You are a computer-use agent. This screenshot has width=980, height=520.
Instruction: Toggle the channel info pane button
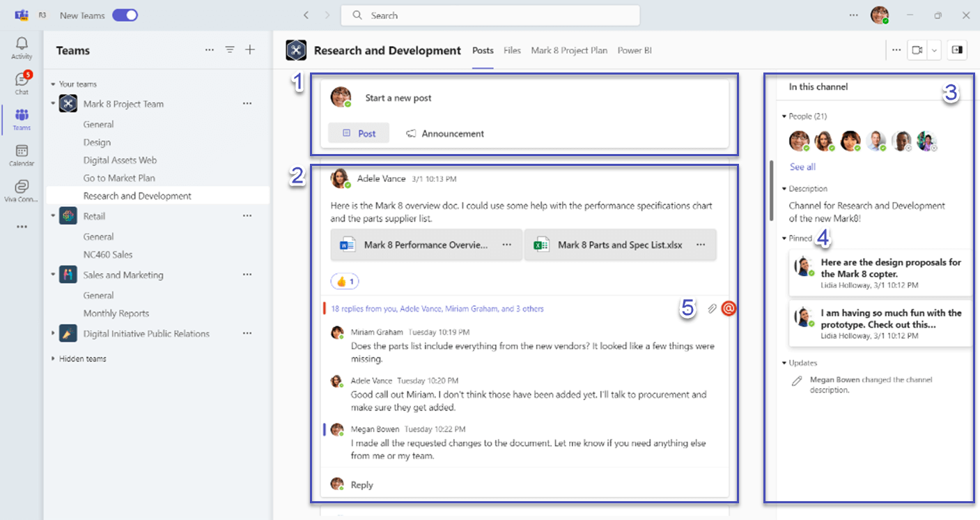957,50
